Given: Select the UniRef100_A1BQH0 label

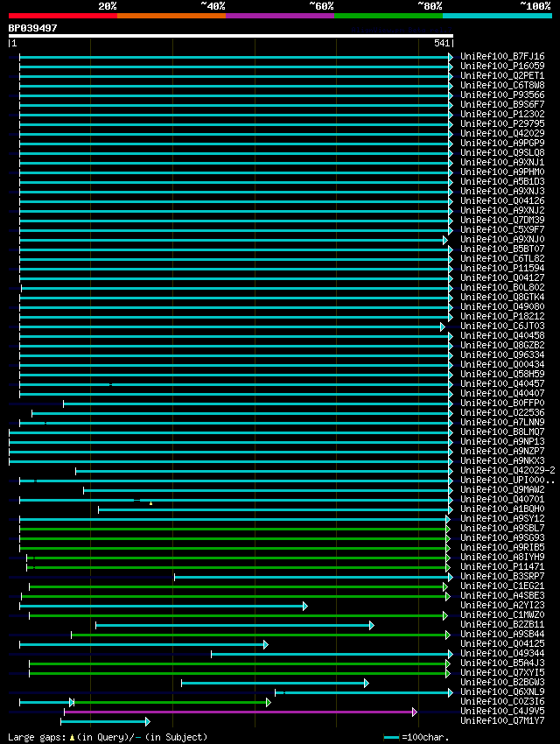Looking at the screenshot, I should 502,509.
